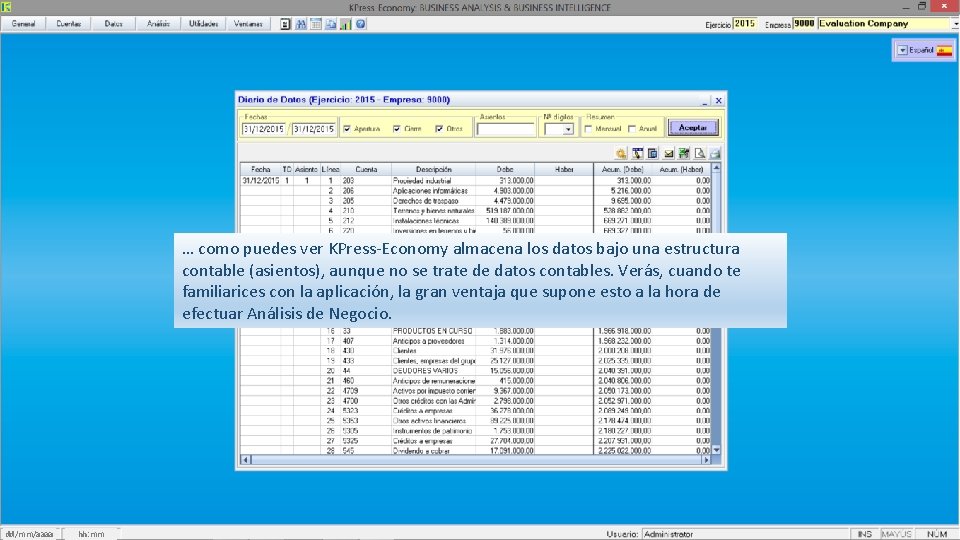Click the KPress app icon in title bar
This screenshot has width=960, height=540.
click(x=6, y=7)
